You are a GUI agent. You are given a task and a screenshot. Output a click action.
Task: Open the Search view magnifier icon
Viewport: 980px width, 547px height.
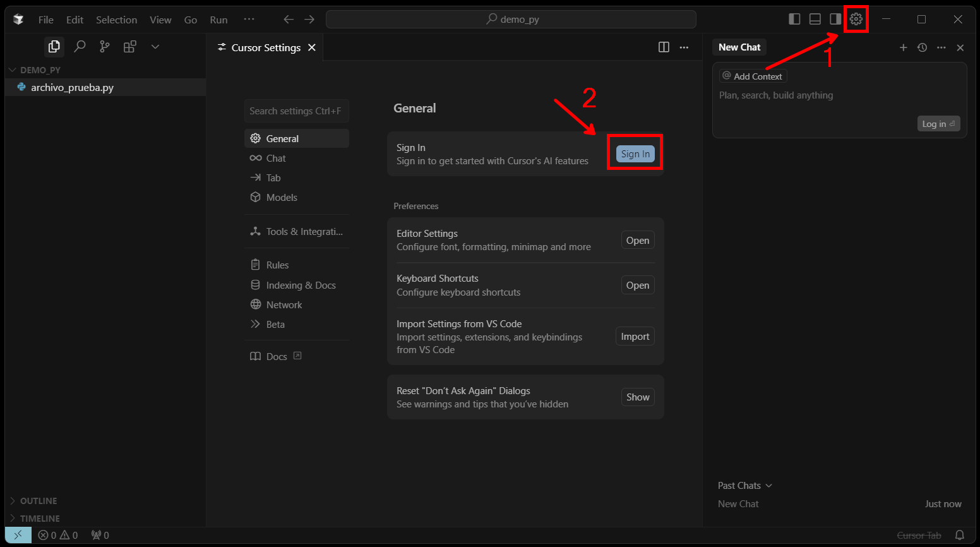tap(80, 46)
